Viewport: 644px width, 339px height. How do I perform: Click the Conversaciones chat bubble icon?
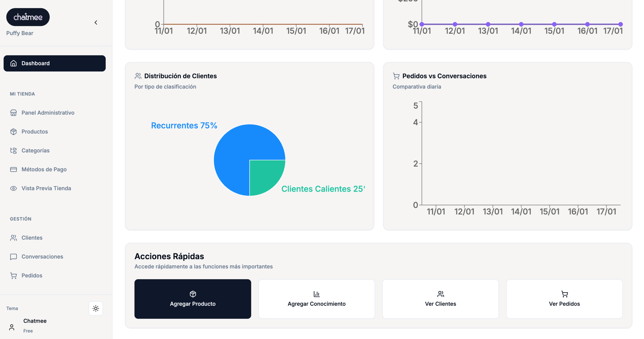(13, 257)
